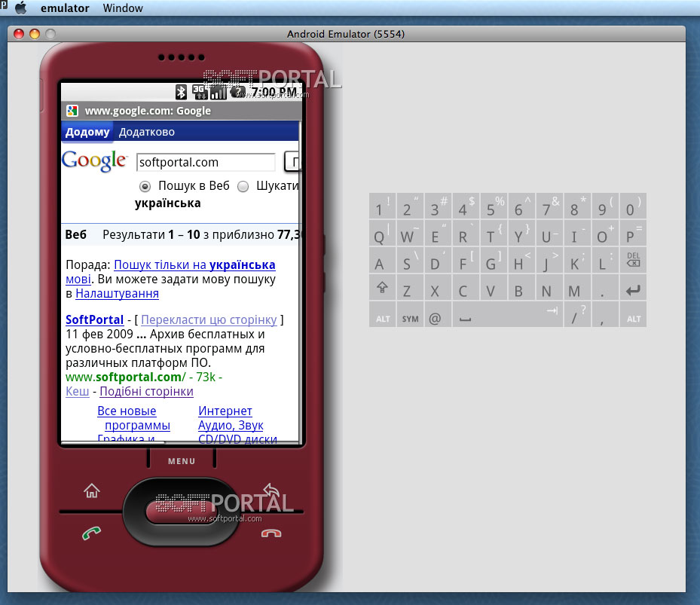This screenshot has height=605, width=700.
Task: Open the Аудио, Звук link
Action: 231,425
